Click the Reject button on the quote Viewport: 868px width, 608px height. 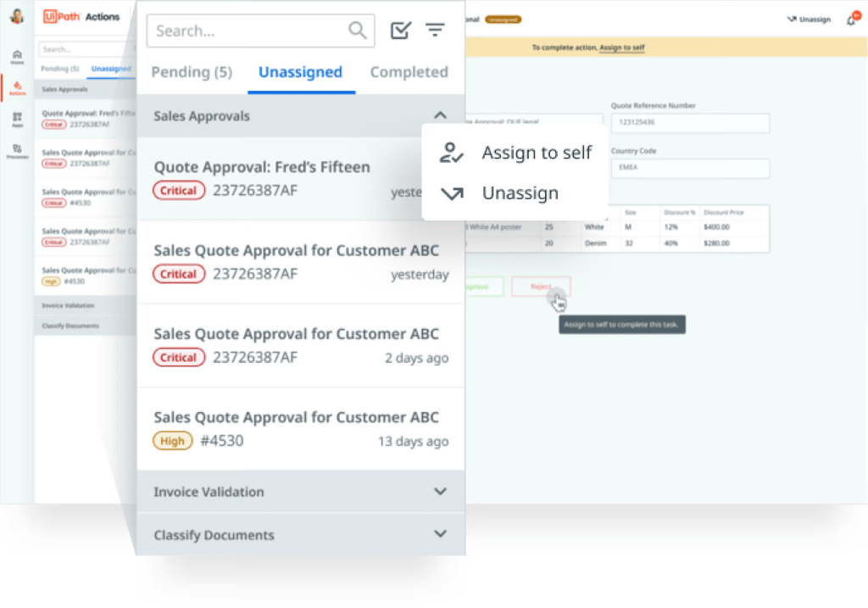[x=541, y=287]
